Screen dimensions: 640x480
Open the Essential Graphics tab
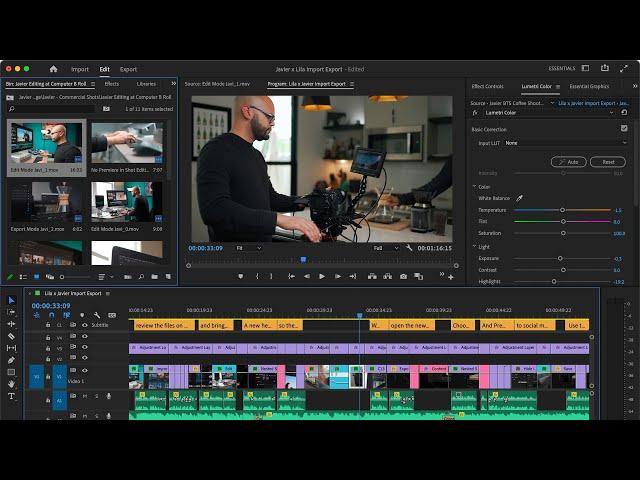(589, 86)
